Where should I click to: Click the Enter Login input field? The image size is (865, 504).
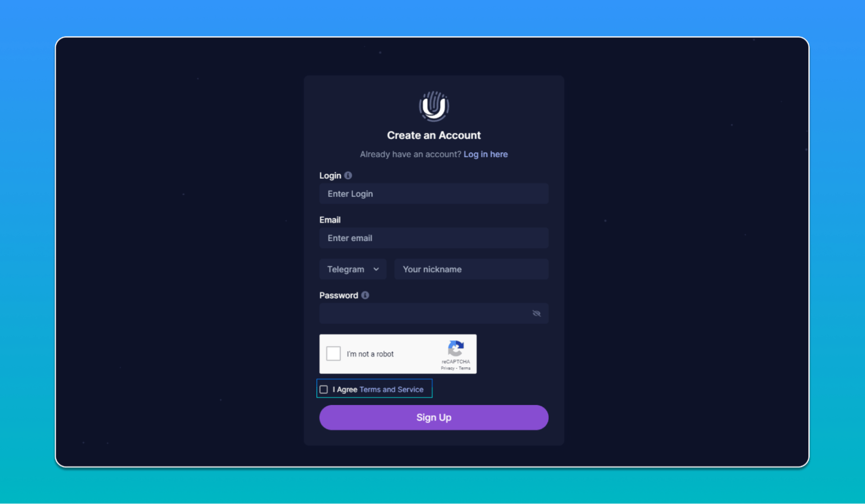point(434,193)
